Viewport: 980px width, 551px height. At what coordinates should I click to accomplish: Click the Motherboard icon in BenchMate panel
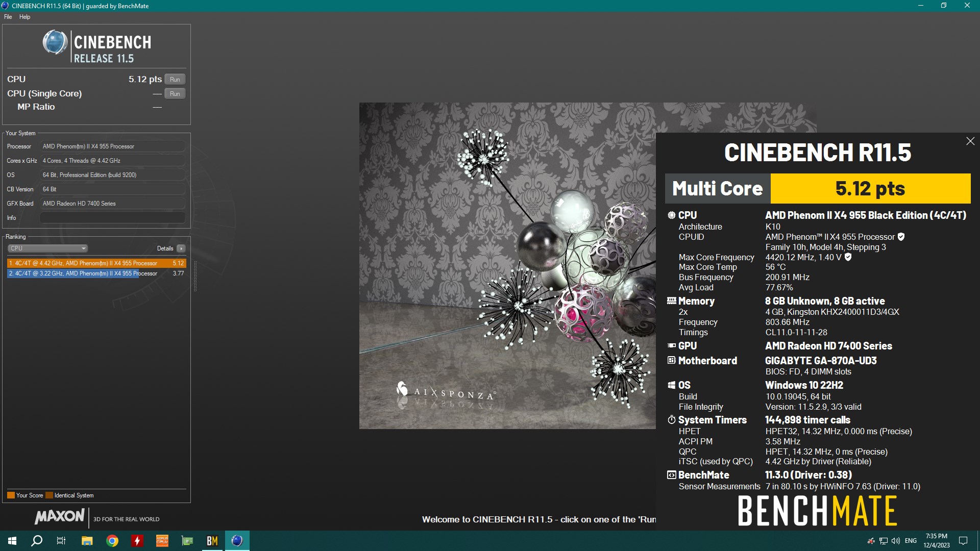pyautogui.click(x=672, y=360)
